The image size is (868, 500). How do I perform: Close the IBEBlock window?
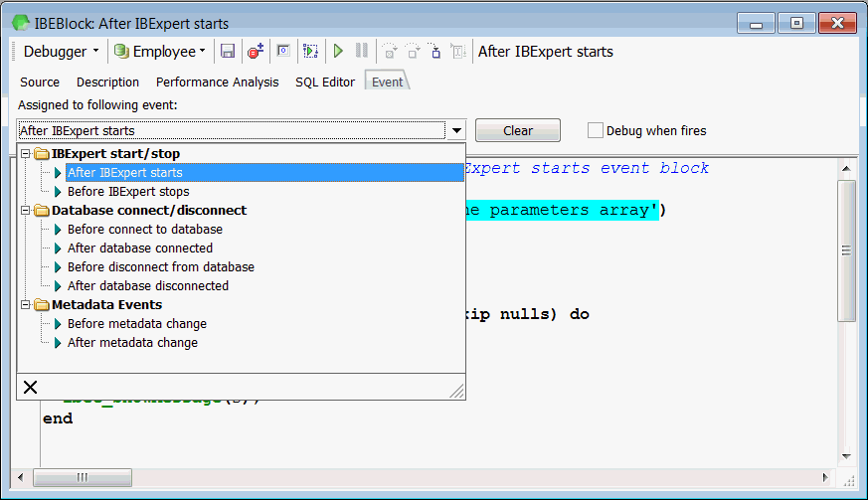click(837, 23)
